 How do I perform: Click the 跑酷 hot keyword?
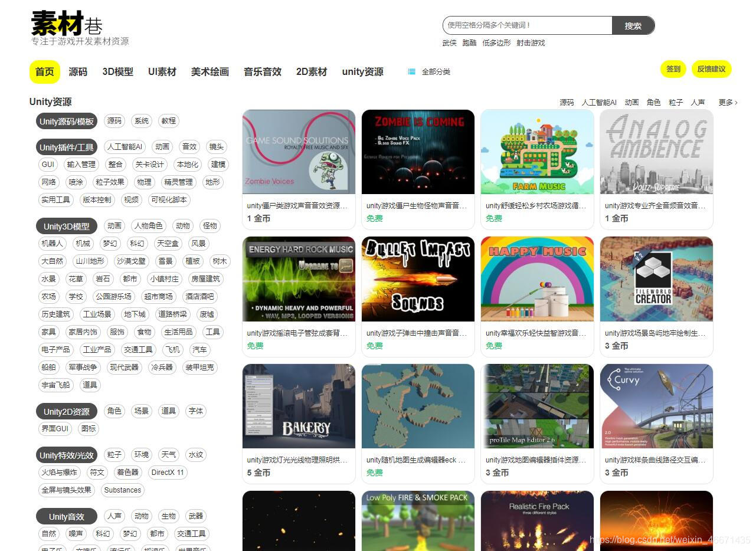[x=469, y=43]
